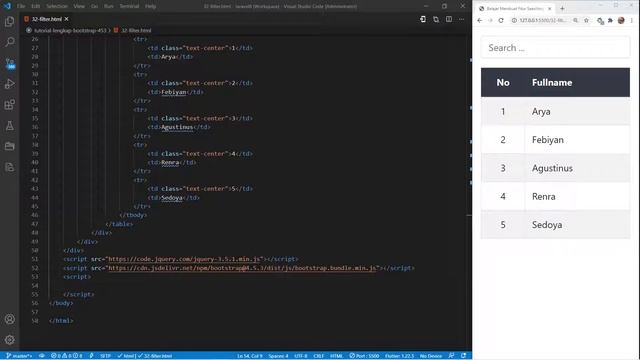This screenshot has width=640, height=360.
Task: Close the 32-filter.html editor tab
Action: coord(67,19)
